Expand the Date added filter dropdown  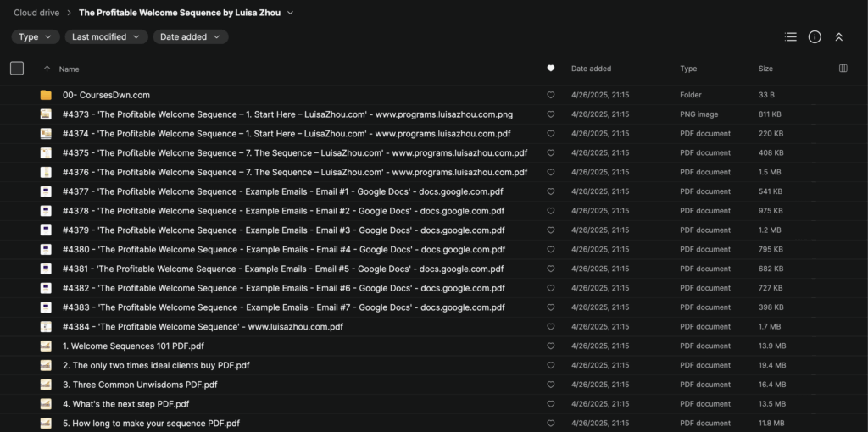pos(190,36)
